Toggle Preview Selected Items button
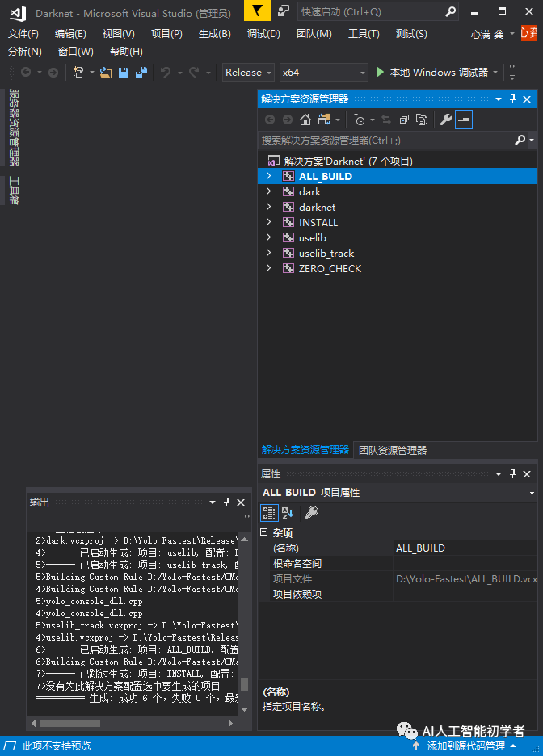 pyautogui.click(x=464, y=120)
